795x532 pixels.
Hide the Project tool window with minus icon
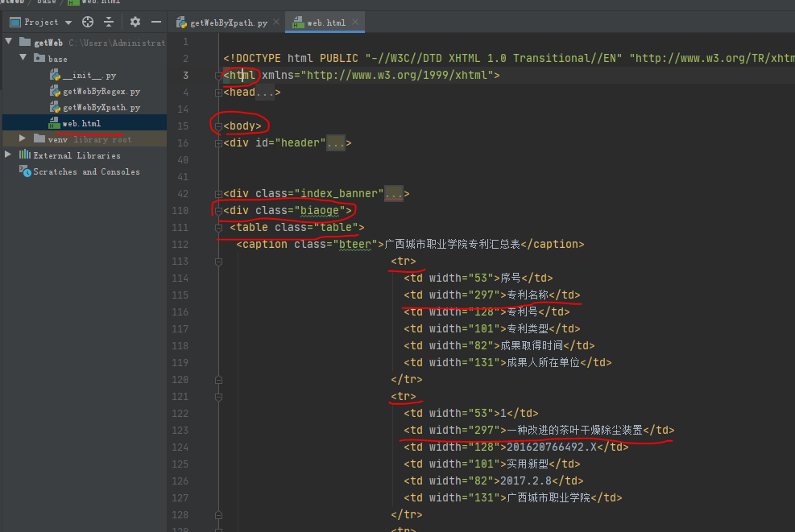pos(156,22)
